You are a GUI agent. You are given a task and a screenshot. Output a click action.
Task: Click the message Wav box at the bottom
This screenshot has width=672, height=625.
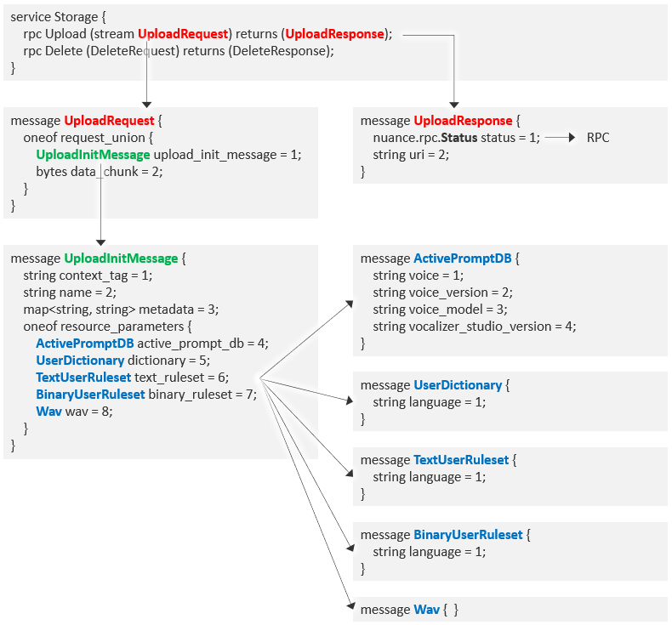(x=411, y=610)
